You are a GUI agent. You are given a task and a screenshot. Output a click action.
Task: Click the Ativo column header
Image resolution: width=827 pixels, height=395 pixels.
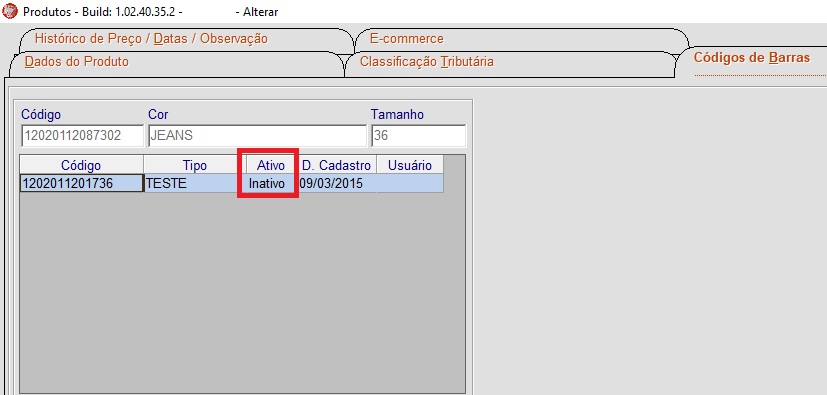(271, 166)
